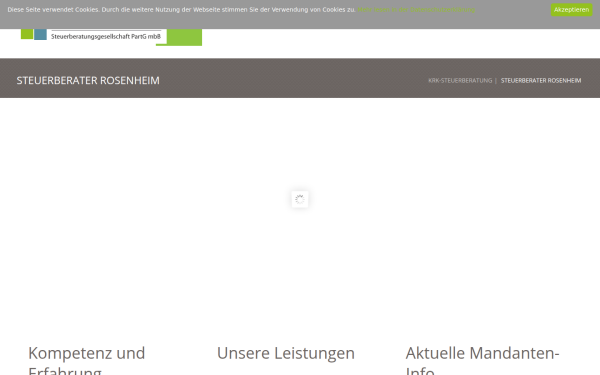The height and width of the screenshot is (375, 600).
Task: Click the 'Aktuelle Mandanten-Info' heading
Action: 482,360
